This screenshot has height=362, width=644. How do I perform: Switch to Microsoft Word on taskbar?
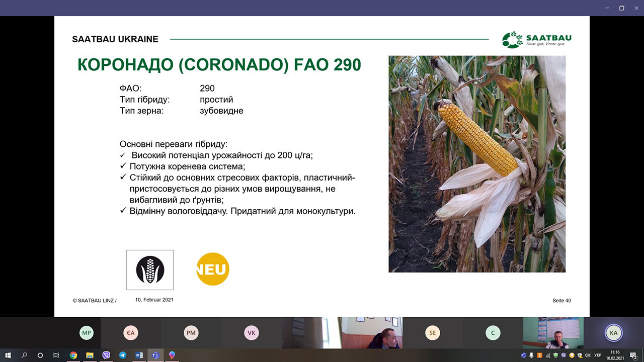(x=139, y=355)
